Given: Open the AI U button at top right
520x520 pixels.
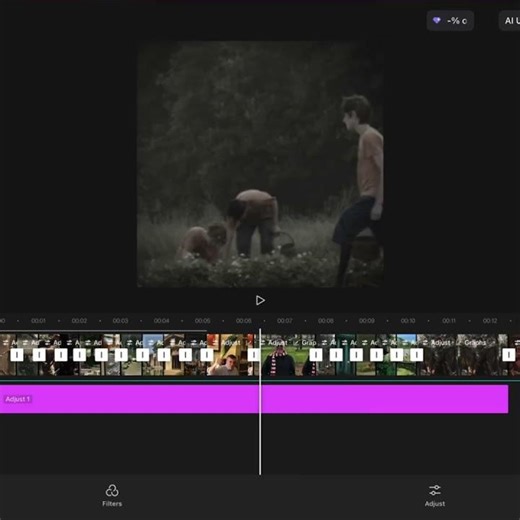Looking at the screenshot, I should click(x=510, y=21).
